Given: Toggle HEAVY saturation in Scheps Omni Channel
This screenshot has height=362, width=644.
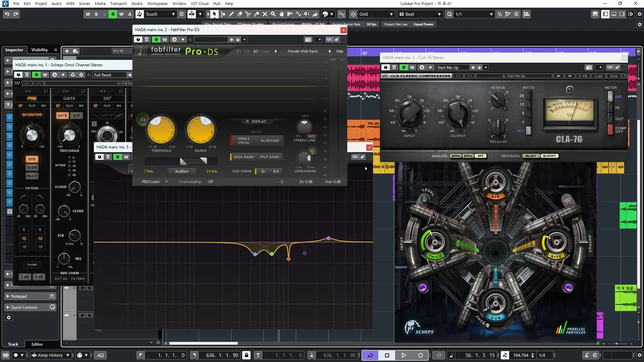Looking at the screenshot, I should pyautogui.click(x=32, y=176).
